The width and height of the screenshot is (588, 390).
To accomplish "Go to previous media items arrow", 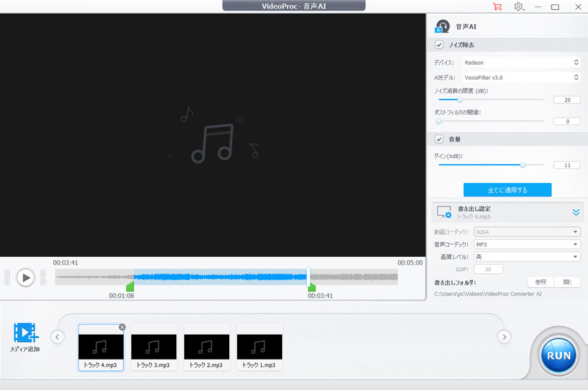I will [57, 337].
